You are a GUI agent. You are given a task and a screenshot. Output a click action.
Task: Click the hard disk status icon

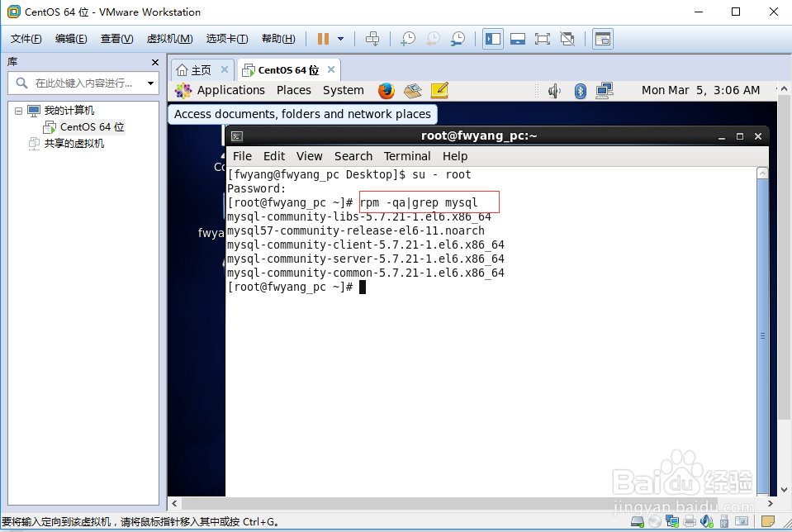click(638, 521)
